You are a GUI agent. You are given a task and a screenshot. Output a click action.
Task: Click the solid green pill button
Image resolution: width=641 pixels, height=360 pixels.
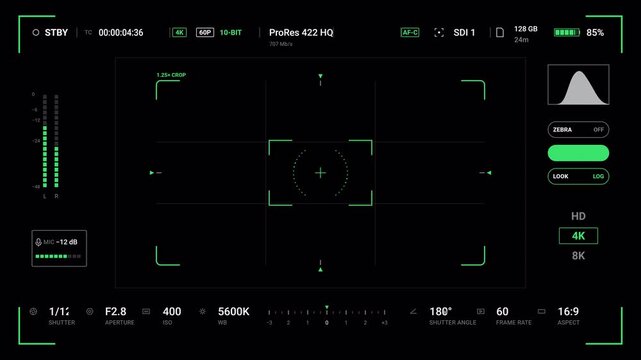click(x=578, y=153)
